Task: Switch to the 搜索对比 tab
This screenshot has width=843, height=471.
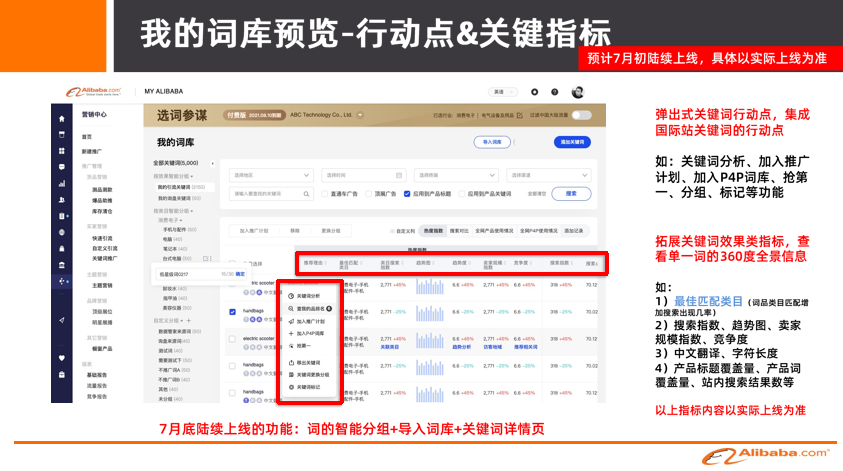Action: coord(460,230)
